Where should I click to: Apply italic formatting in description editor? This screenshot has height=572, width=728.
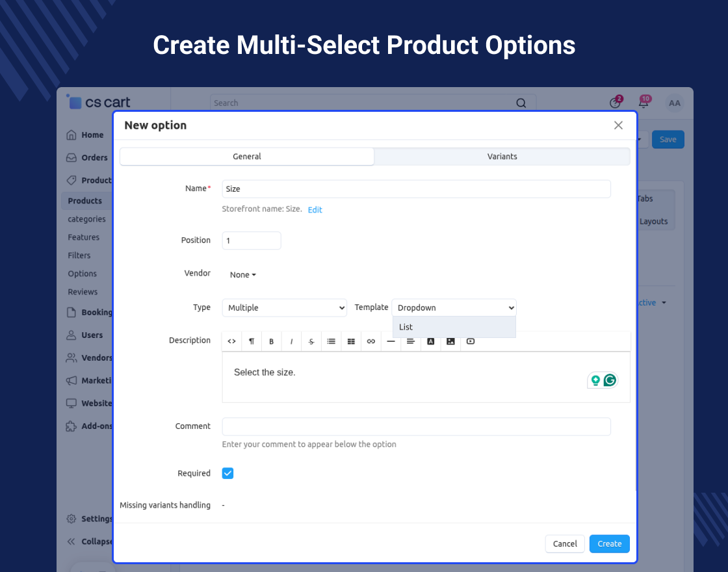(x=291, y=341)
